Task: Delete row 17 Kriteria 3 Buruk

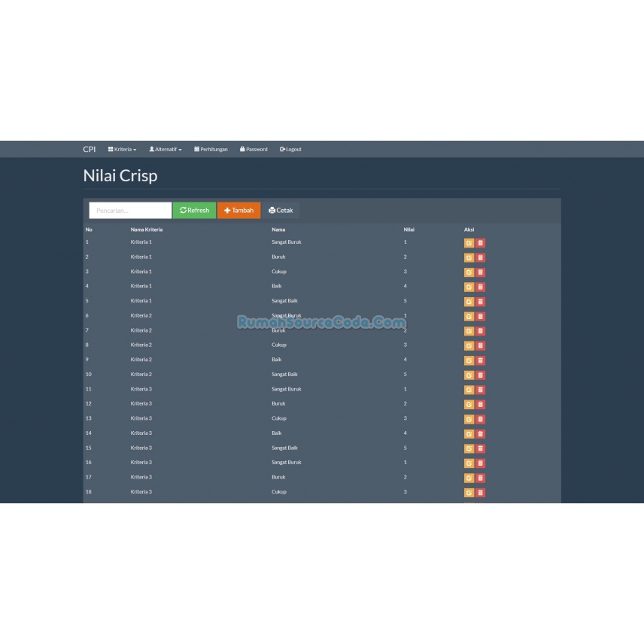Action: click(480, 478)
